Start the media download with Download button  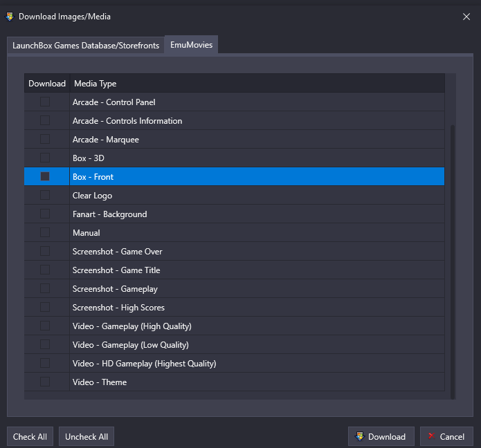[381, 436]
